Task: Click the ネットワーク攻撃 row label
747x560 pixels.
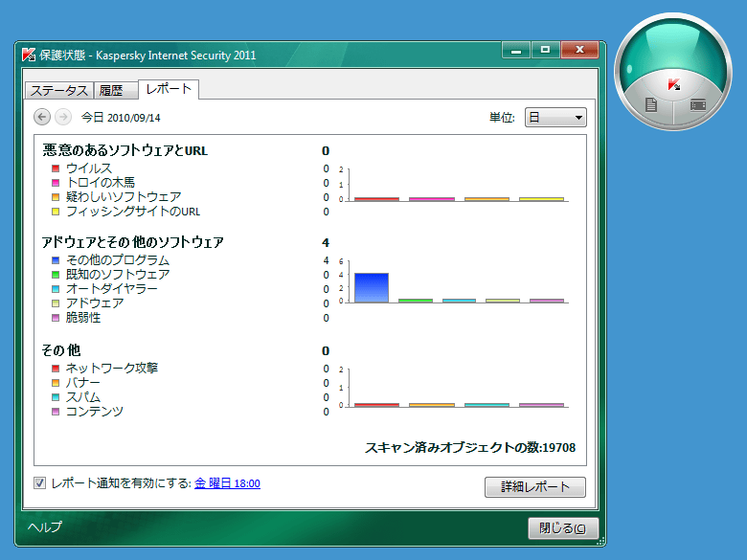Action: (x=111, y=369)
